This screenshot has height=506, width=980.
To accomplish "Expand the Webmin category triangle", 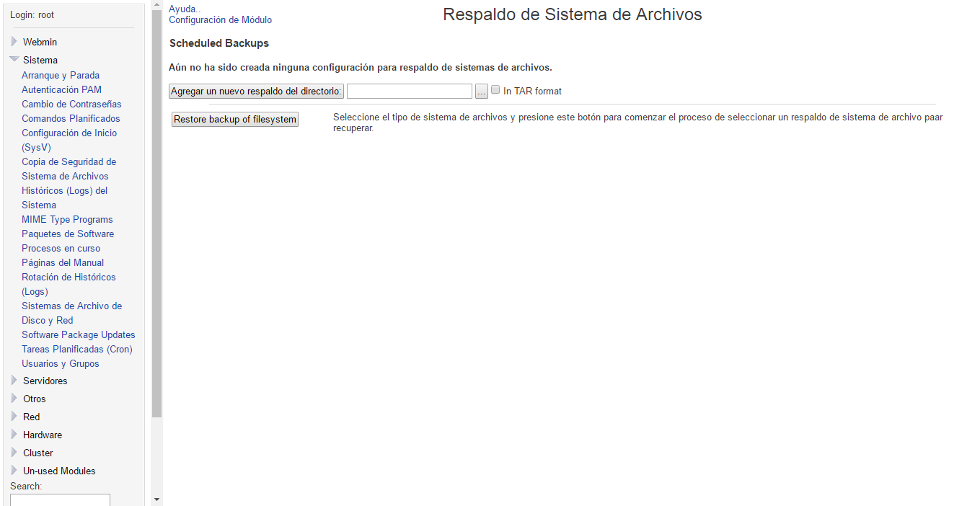I will coord(14,42).
